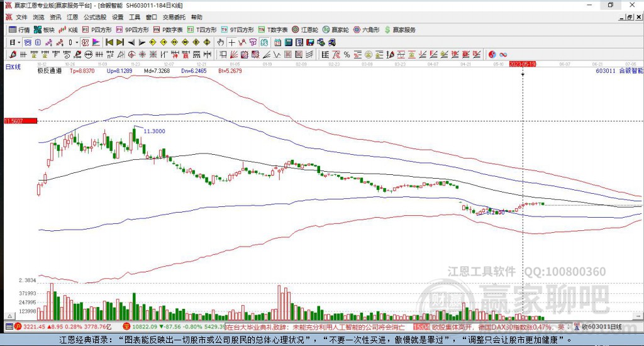Open the 江恩轮 Gann wheel tool
Screen dimensions: 644x346
pos(305,30)
